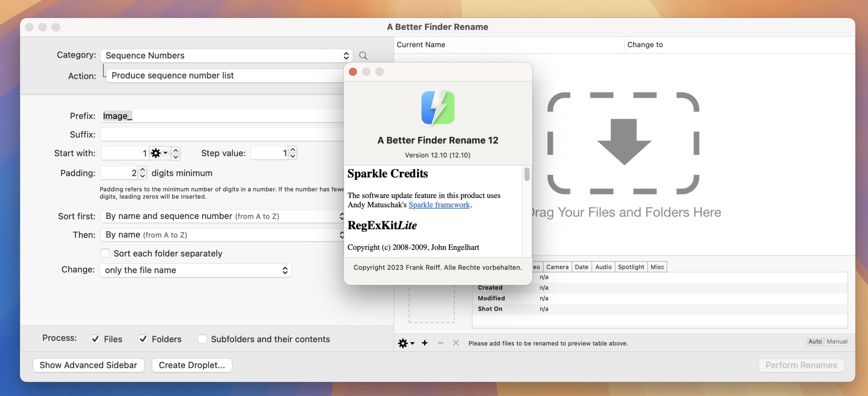Image resolution: width=868 pixels, height=396 pixels.
Task: Click the Shot On metadata row label
Action: coord(490,309)
